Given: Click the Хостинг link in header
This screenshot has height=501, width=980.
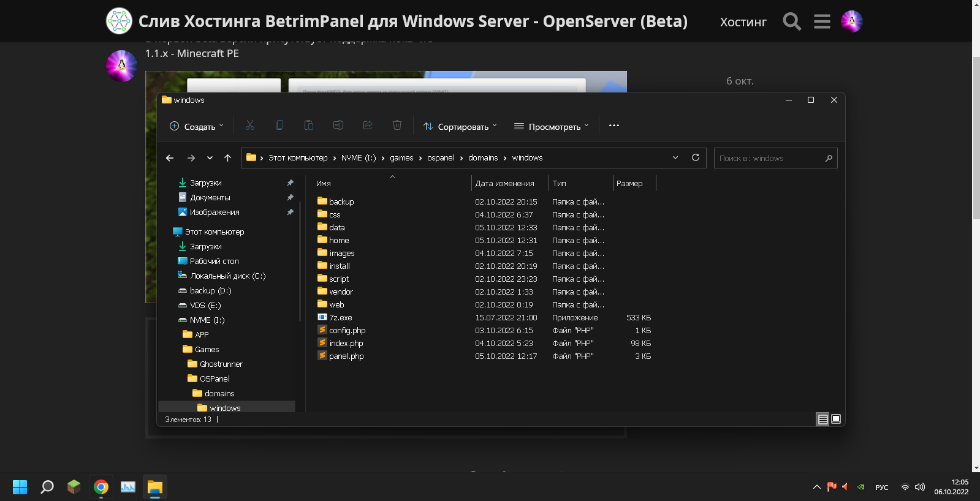Looking at the screenshot, I should [x=743, y=22].
